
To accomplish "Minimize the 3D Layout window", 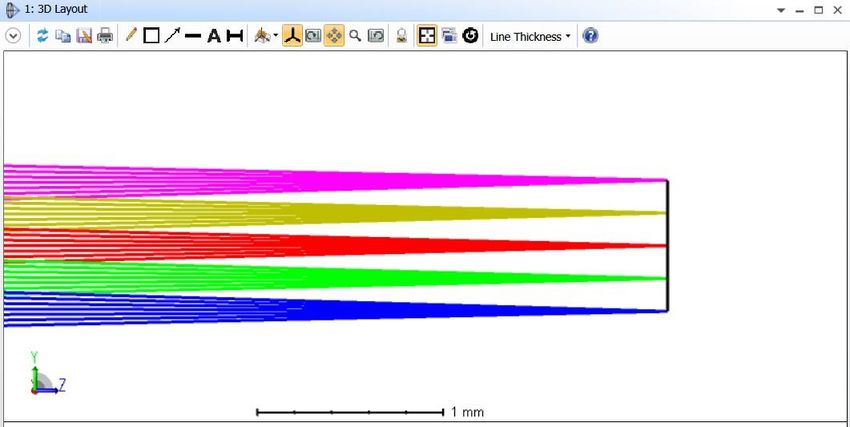I will point(800,10).
